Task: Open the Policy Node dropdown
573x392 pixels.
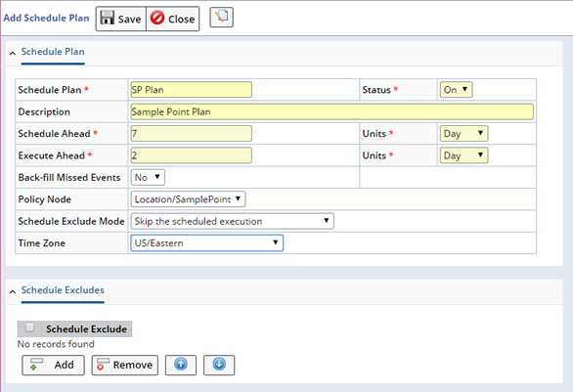Action: [188, 199]
